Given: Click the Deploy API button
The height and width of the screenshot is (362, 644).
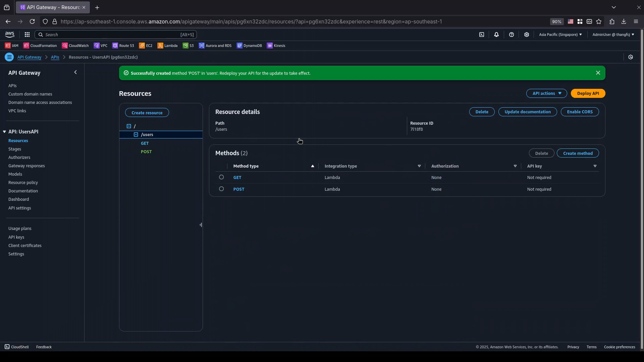Looking at the screenshot, I should coord(588,93).
